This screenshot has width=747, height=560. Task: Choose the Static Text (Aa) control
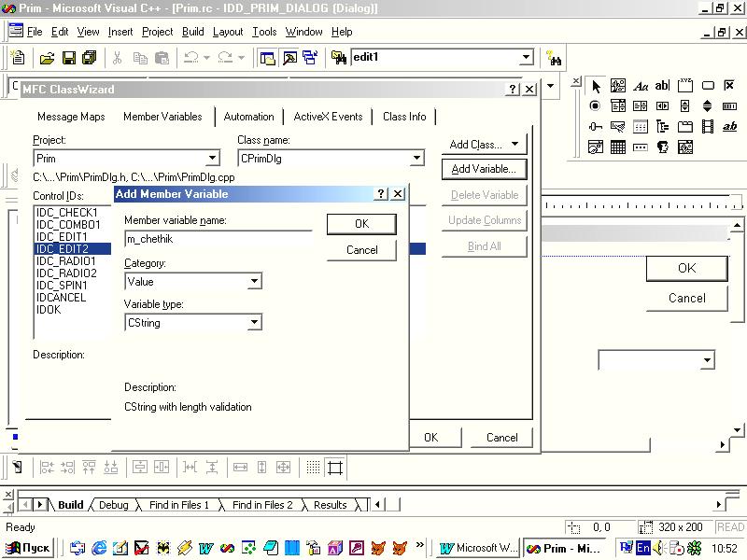point(641,86)
